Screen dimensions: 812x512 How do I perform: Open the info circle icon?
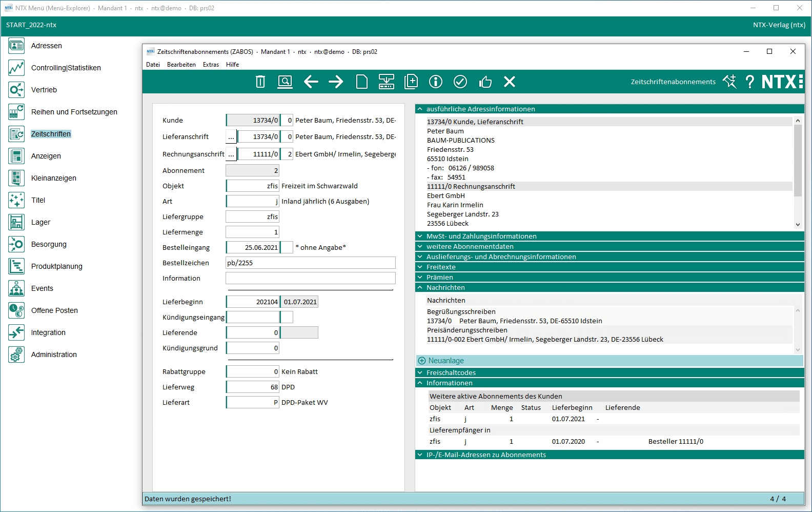(x=436, y=82)
